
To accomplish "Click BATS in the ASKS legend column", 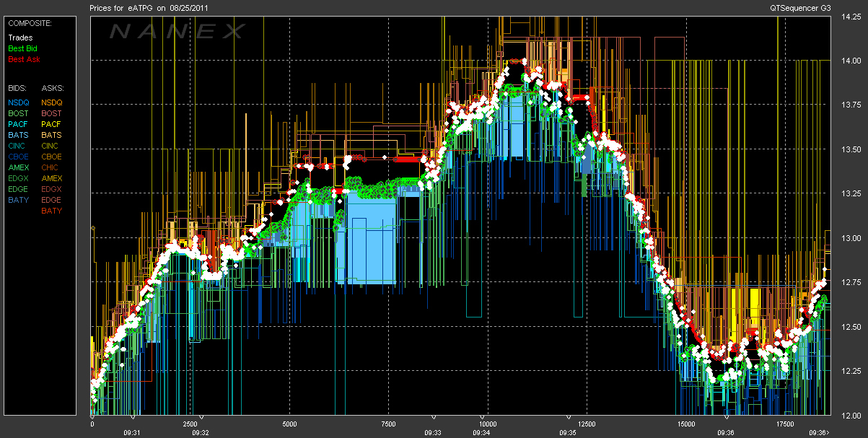I will 52,135.
